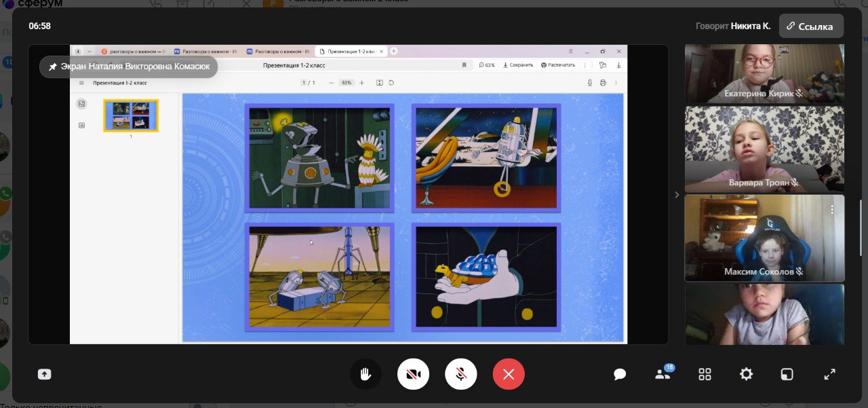Unpin the shared screen of Наталия Викторовна
Image resolution: width=868 pixels, height=408 pixels.
pyautogui.click(x=53, y=67)
